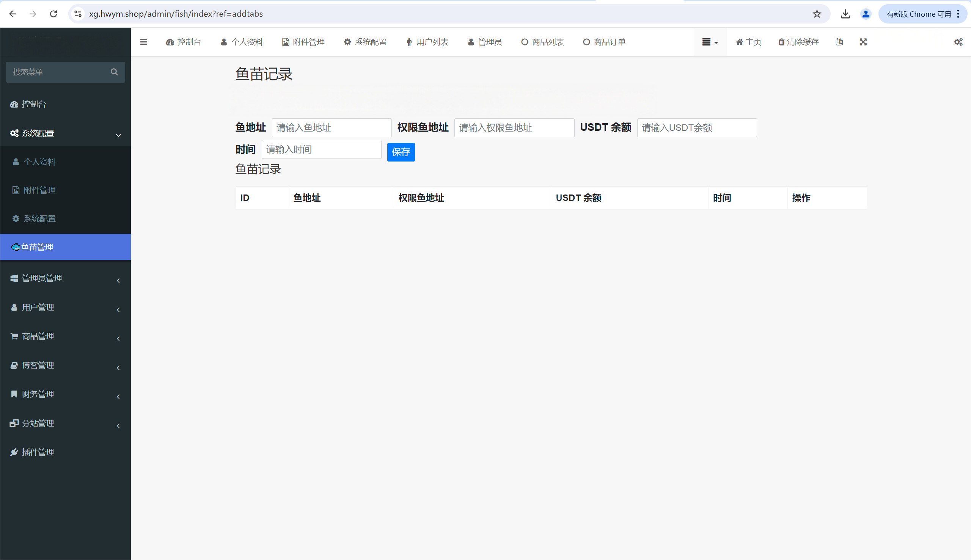Focus the 鱼地址 input field

331,128
